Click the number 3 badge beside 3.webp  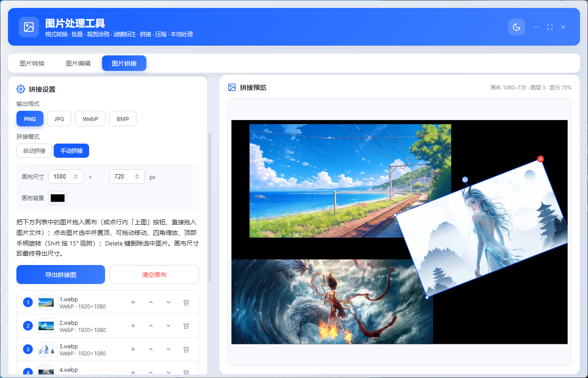(x=28, y=349)
